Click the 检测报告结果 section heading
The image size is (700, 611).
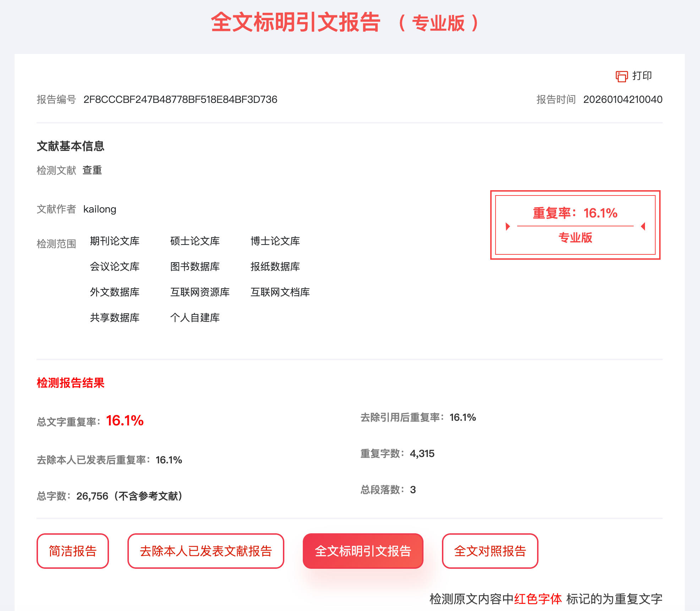click(x=71, y=383)
